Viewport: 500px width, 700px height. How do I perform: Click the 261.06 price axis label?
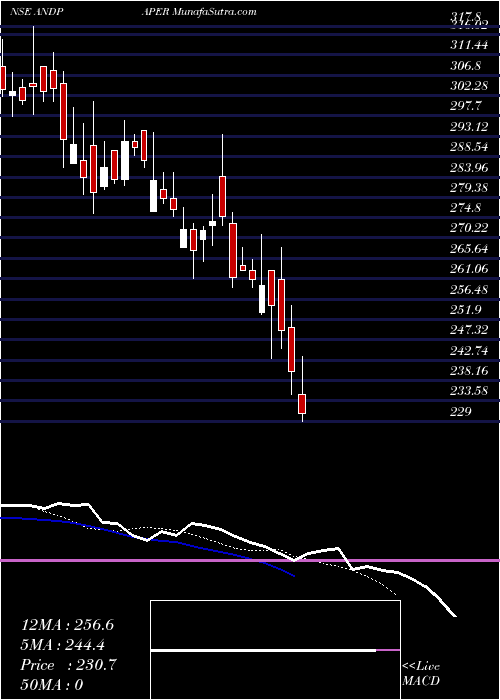(469, 269)
